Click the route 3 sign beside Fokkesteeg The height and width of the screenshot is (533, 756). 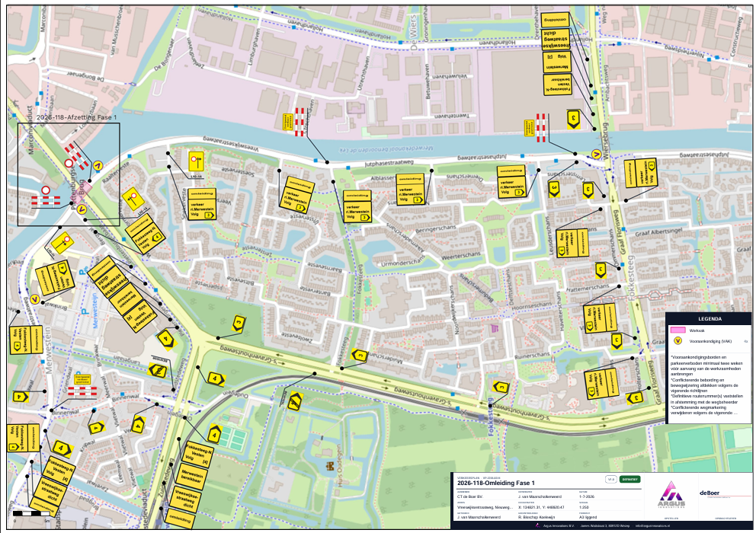tap(360, 356)
